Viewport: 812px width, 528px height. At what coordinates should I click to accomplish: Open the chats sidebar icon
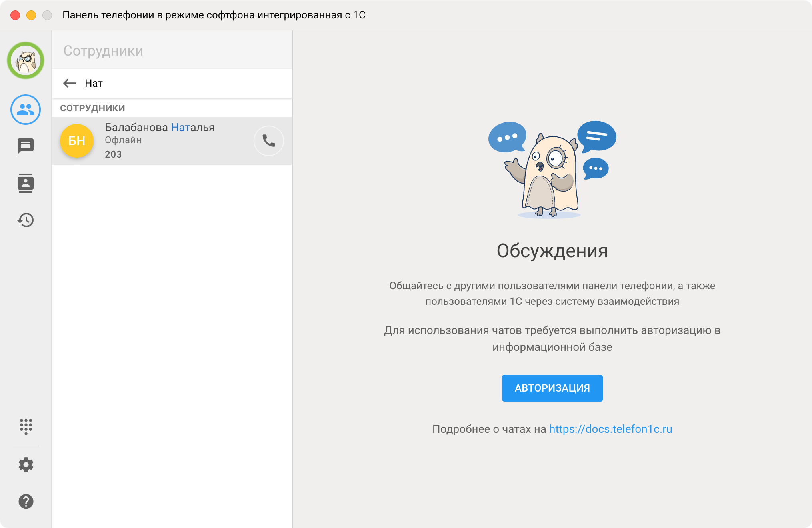26,146
